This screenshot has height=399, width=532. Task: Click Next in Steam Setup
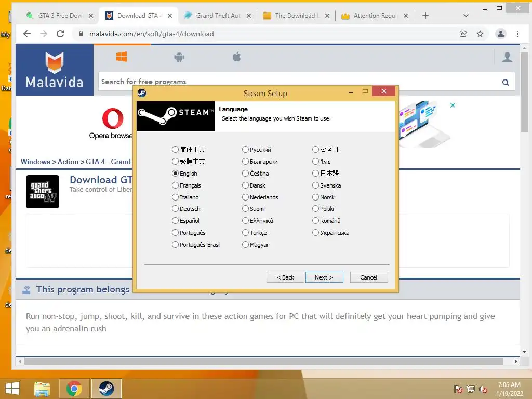pyautogui.click(x=324, y=277)
